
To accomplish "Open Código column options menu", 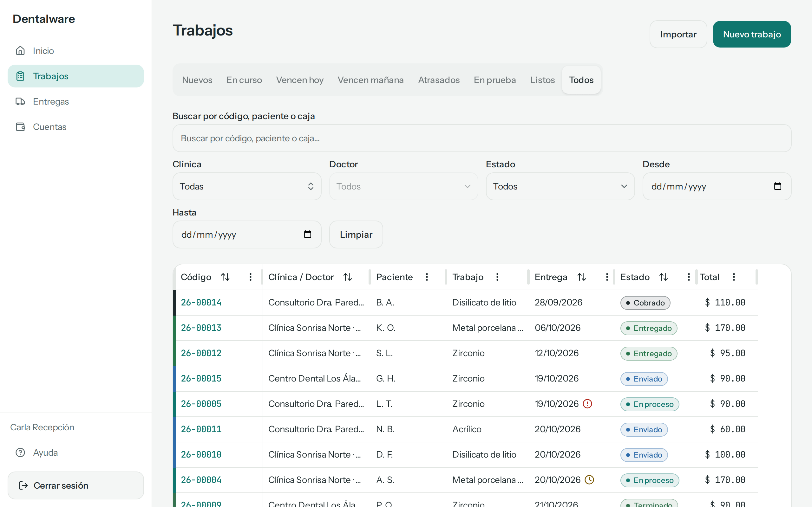I will (250, 277).
